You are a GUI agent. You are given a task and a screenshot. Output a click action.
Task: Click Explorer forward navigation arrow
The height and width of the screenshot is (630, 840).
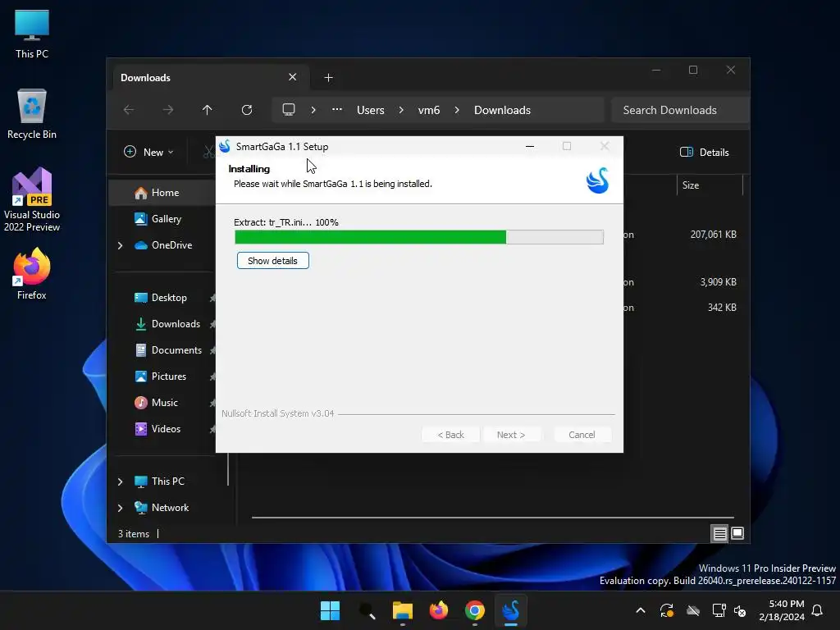168,110
